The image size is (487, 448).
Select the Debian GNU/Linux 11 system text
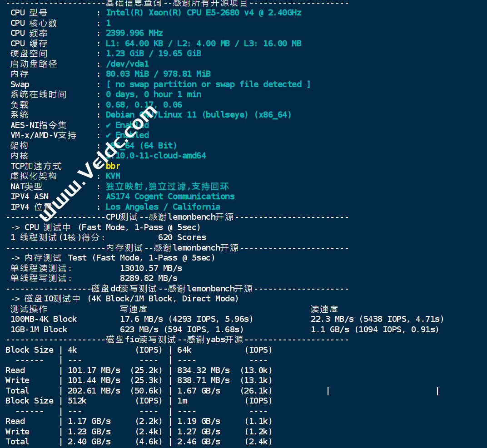click(x=199, y=115)
